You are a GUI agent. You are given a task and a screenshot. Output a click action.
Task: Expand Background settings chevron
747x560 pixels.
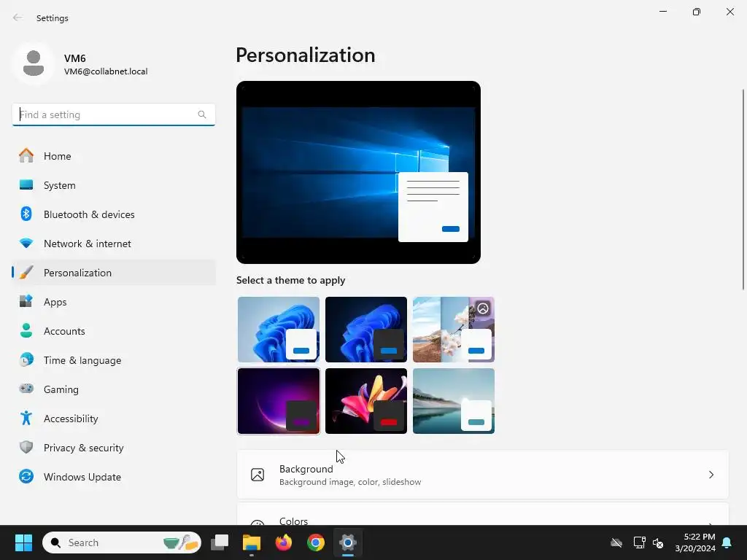click(x=711, y=474)
